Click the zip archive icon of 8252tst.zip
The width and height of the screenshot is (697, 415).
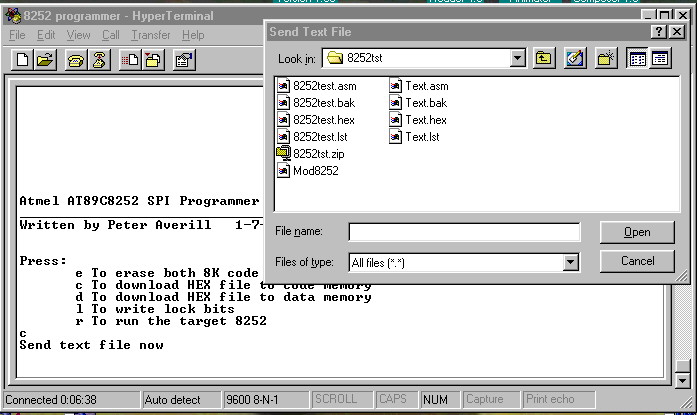click(x=283, y=153)
